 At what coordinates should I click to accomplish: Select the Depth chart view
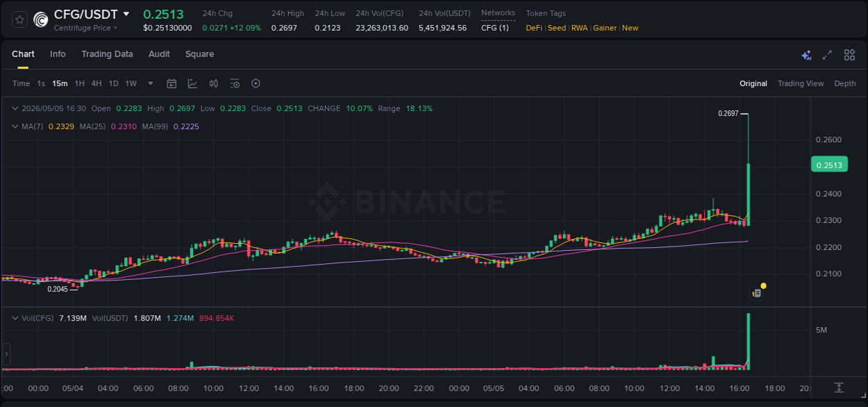click(x=845, y=83)
